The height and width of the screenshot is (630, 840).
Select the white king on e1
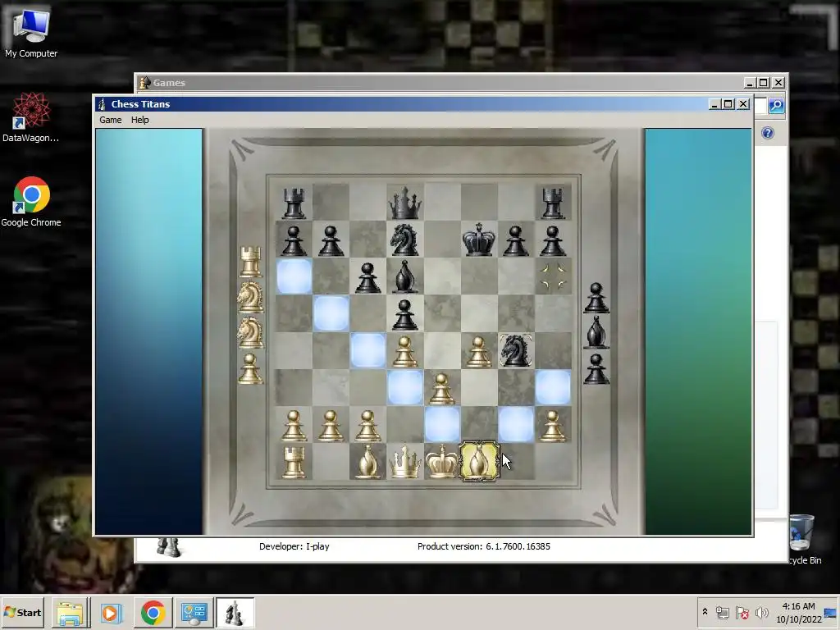(x=442, y=461)
